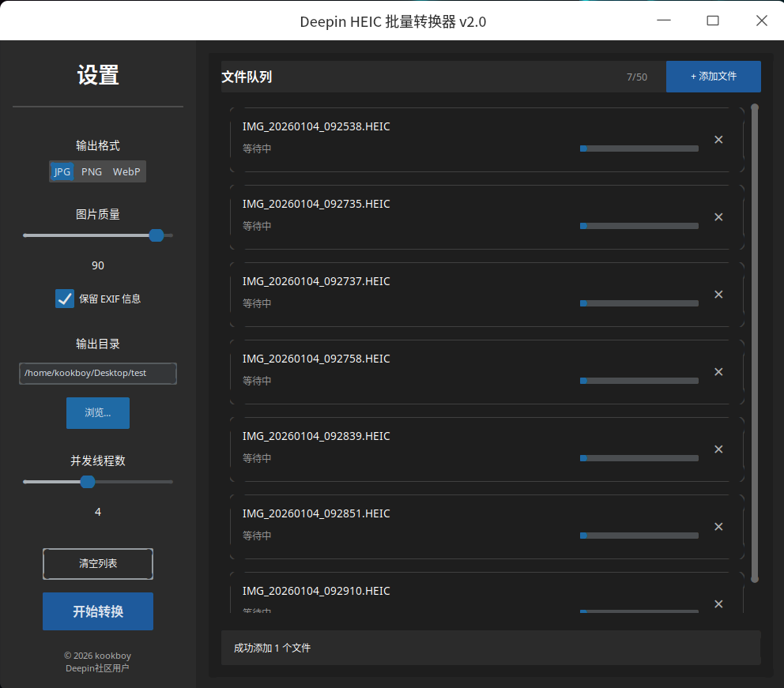784x688 pixels.
Task: Remove IMG_20260104_092758.HEIC from the queue
Action: tap(718, 372)
